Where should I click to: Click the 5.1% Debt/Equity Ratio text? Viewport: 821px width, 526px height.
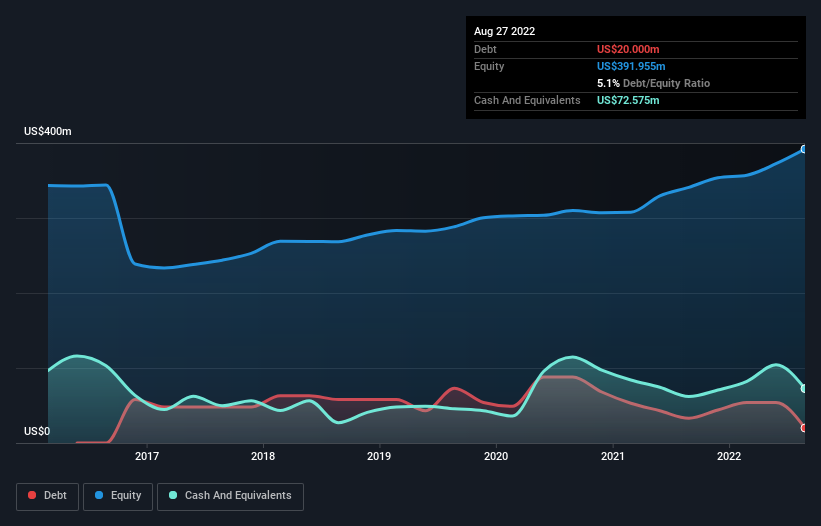tap(653, 83)
